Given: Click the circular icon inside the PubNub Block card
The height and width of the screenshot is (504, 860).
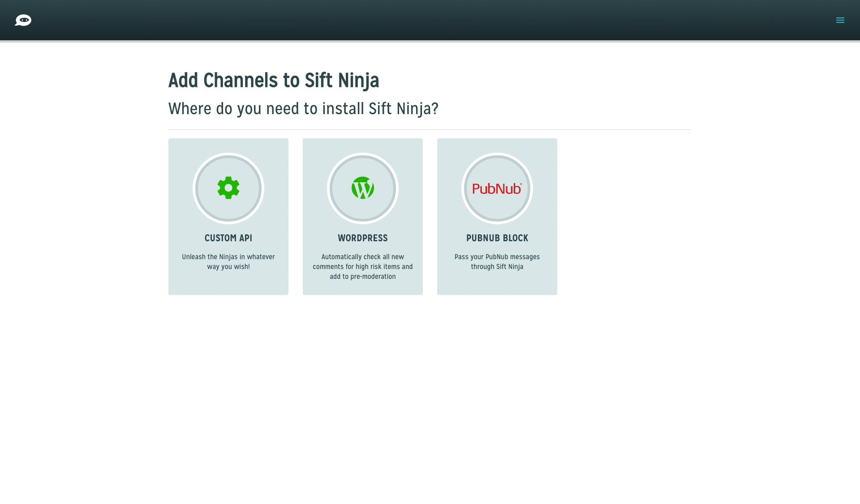Looking at the screenshot, I should click(x=497, y=188).
